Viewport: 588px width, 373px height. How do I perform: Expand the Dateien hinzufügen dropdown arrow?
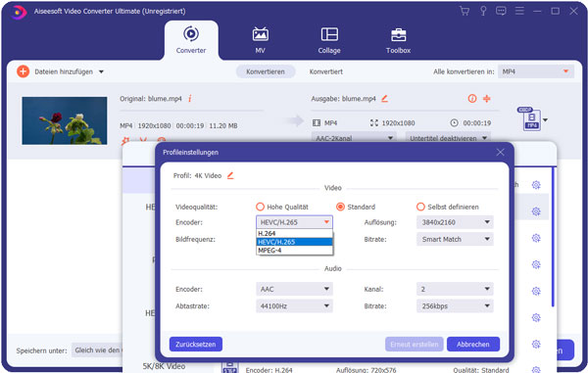[101, 71]
